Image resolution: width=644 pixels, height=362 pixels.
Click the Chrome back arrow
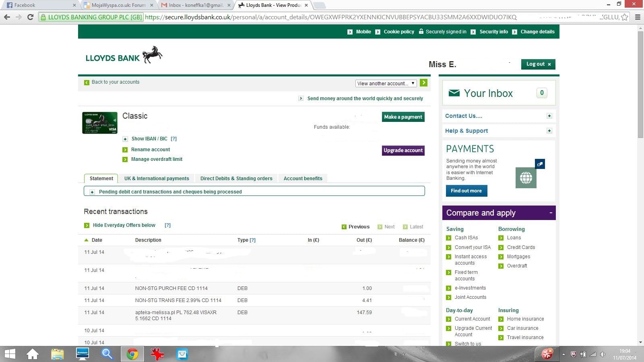point(7,17)
